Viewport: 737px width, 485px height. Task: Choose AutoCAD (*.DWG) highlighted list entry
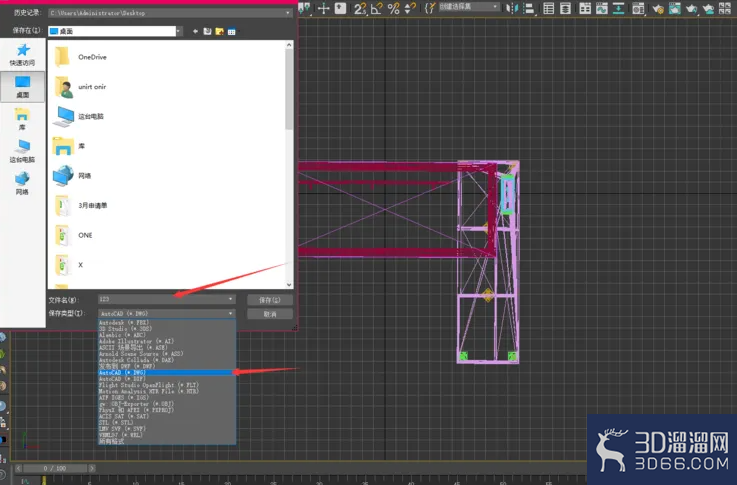coord(166,372)
